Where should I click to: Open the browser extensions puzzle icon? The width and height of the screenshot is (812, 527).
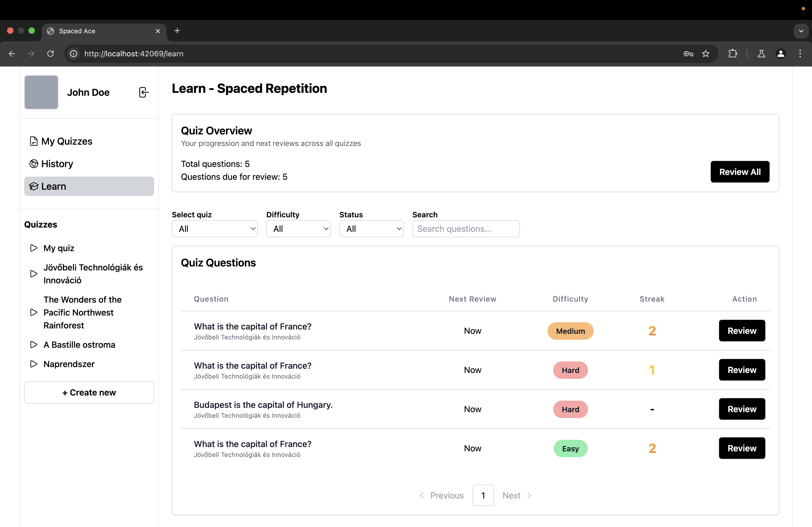(x=733, y=53)
